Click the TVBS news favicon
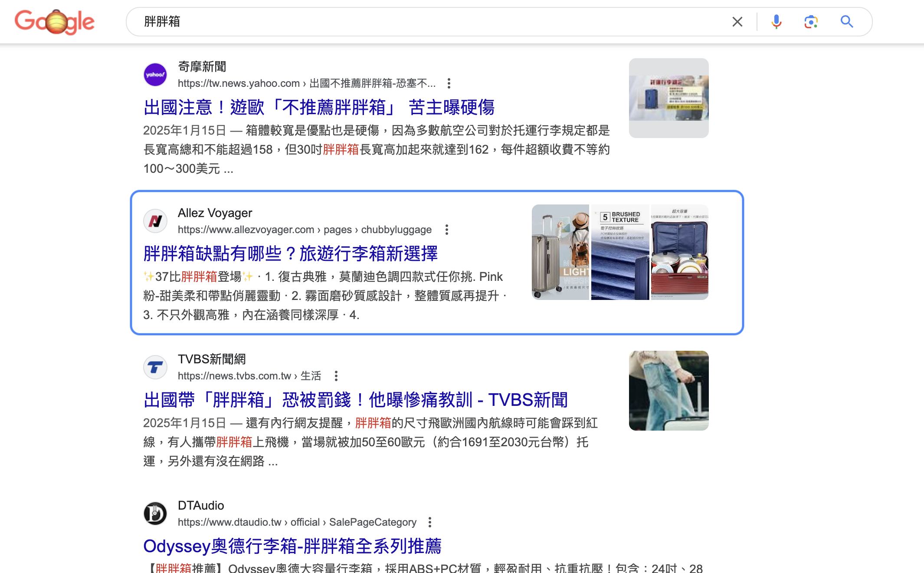 (x=155, y=367)
